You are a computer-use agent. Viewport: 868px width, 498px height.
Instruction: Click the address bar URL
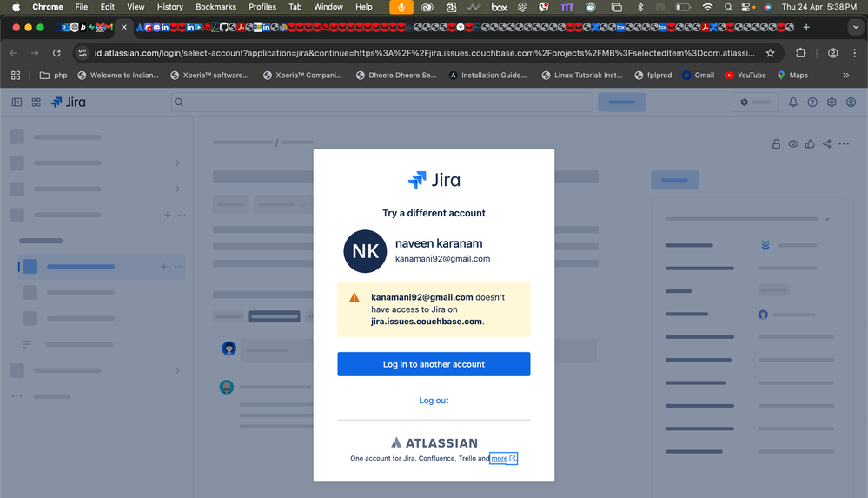[424, 53]
